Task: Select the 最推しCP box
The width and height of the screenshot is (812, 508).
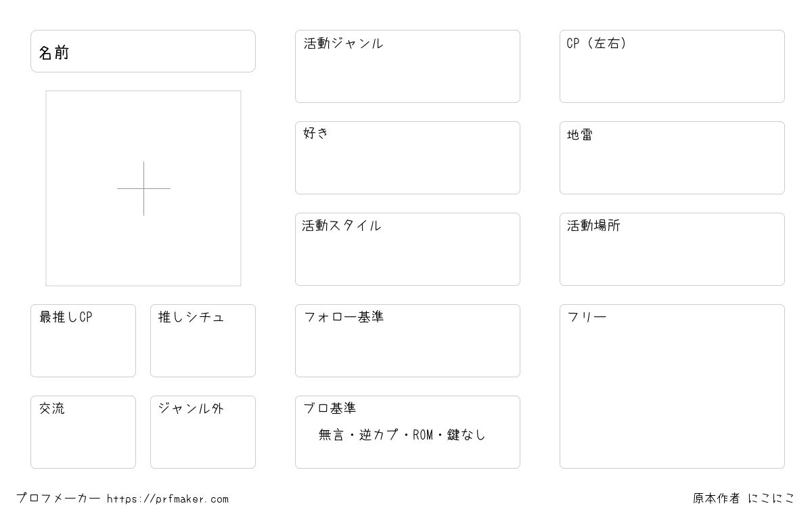Action: point(83,341)
